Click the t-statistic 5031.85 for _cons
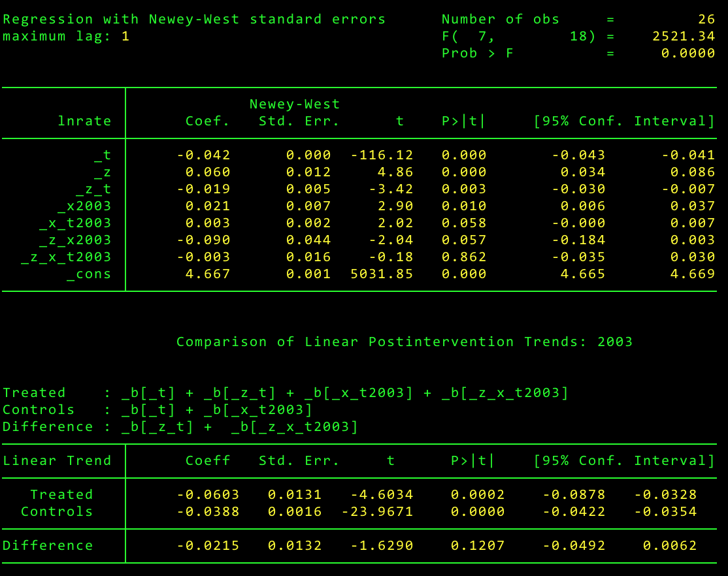 pos(382,274)
